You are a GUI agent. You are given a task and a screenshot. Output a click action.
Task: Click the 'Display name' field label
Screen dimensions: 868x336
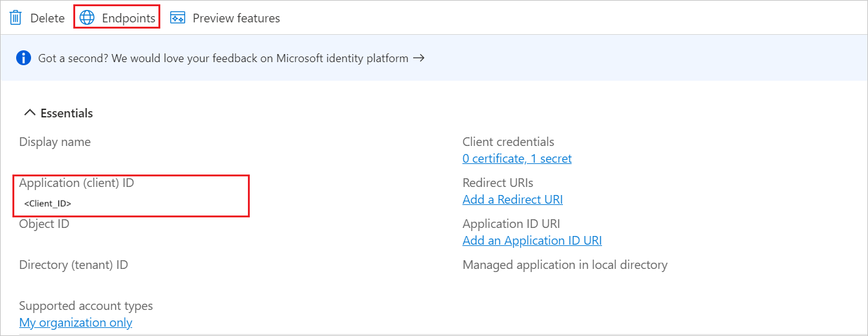pos(55,142)
